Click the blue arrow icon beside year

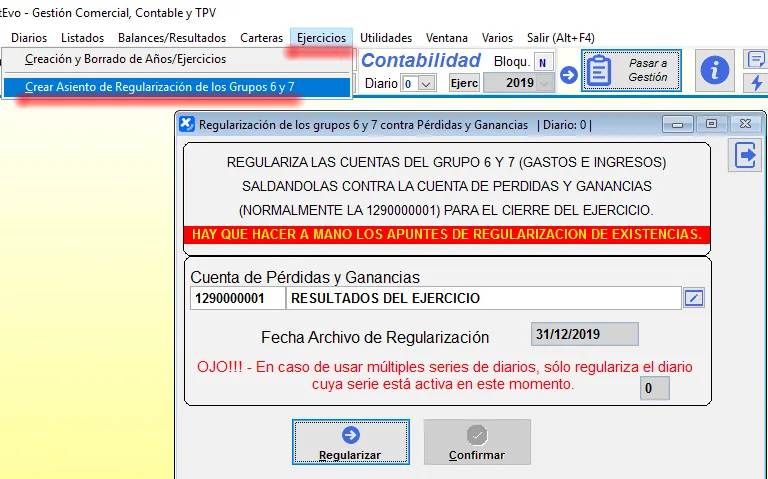click(x=568, y=74)
